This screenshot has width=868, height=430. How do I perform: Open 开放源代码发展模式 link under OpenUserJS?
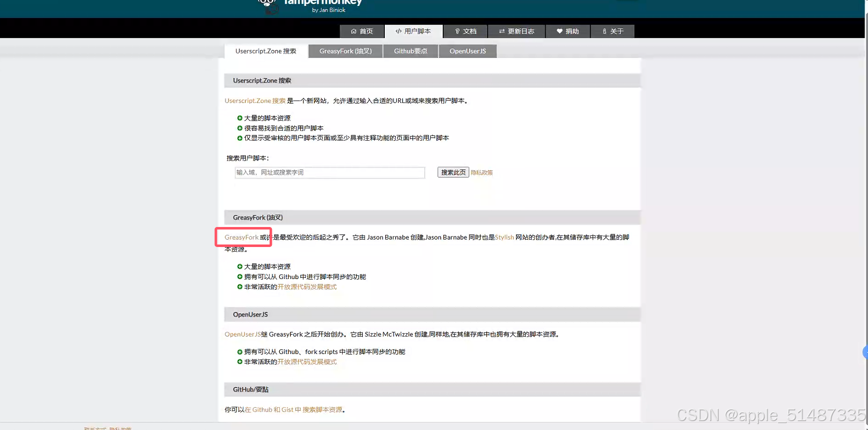(307, 362)
